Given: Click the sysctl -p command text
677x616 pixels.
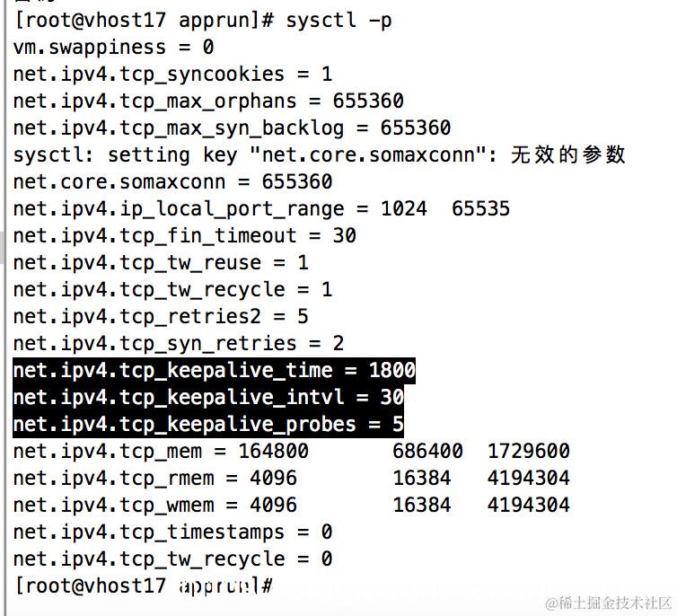Looking at the screenshot, I should click(x=338, y=21).
